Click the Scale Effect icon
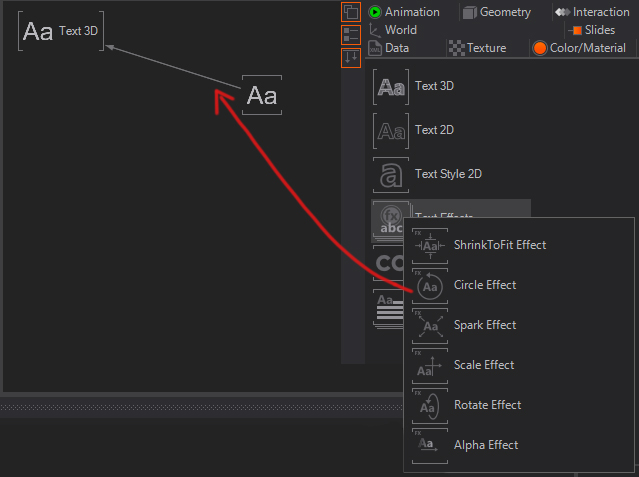The image size is (639, 477). 429,365
